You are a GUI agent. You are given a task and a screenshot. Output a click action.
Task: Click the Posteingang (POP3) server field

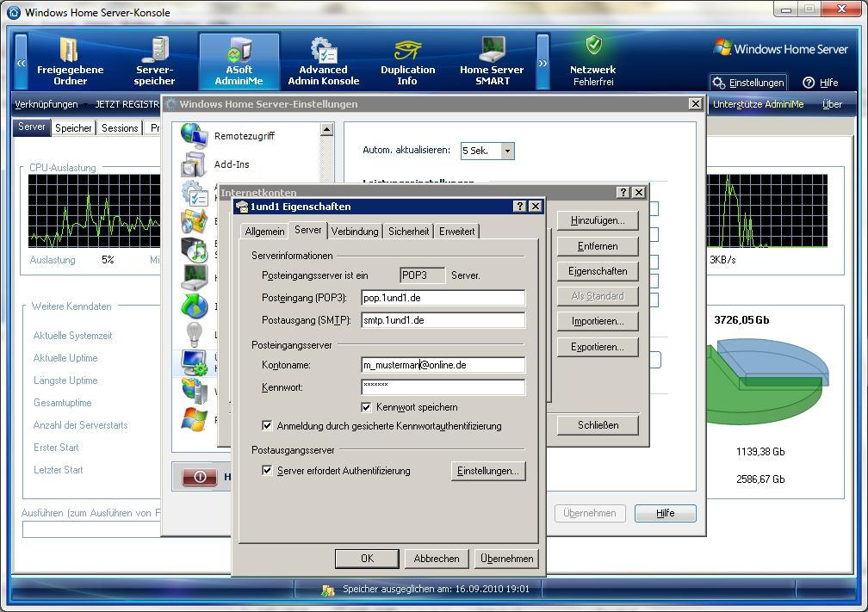pos(443,298)
